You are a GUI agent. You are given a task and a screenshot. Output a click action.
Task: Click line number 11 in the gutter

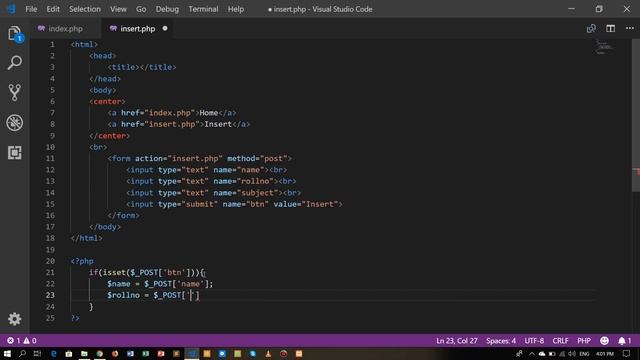coord(50,158)
